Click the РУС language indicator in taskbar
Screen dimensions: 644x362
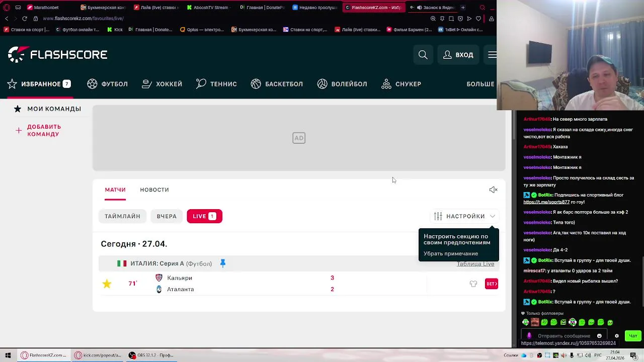(x=598, y=355)
